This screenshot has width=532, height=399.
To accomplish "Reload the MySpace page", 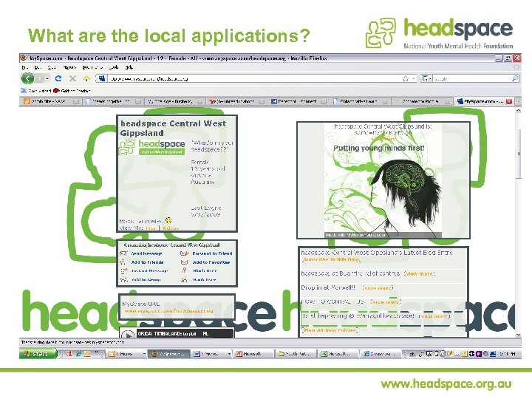I will tap(58, 79).
